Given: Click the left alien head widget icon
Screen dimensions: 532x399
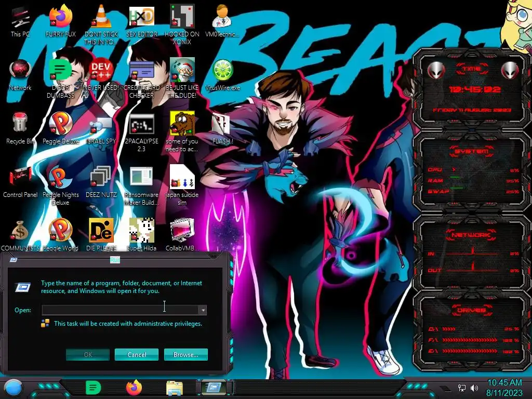Looking at the screenshot, I should point(436,70).
